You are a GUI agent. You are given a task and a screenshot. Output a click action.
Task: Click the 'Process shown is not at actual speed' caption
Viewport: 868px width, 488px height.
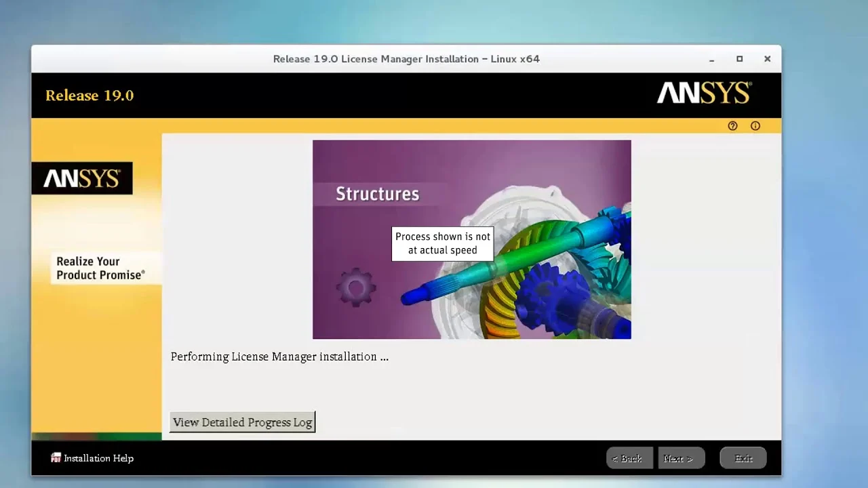pos(443,243)
